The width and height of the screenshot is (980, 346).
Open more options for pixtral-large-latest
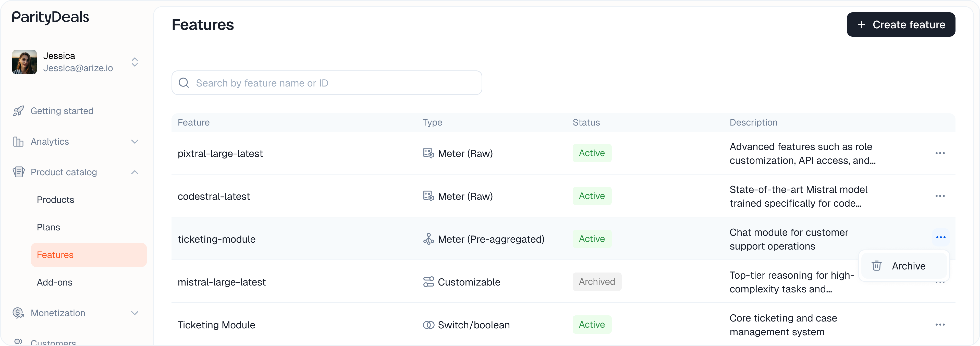(x=940, y=153)
